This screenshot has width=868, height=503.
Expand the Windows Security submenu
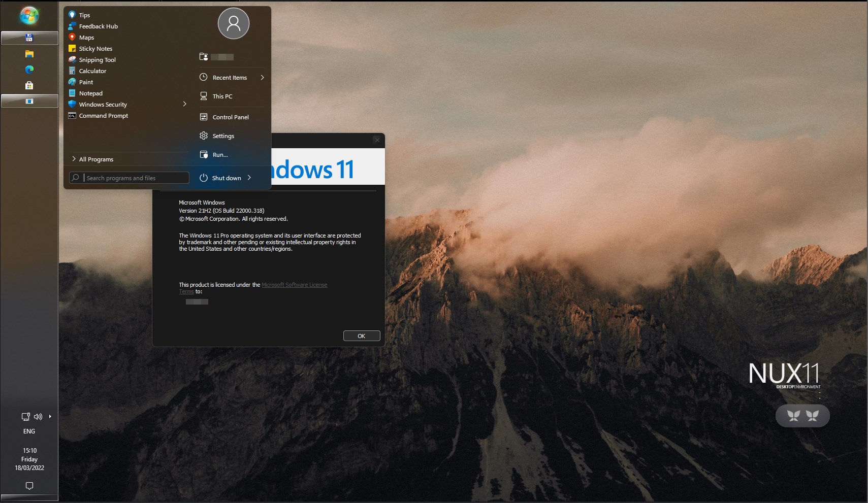coord(184,104)
